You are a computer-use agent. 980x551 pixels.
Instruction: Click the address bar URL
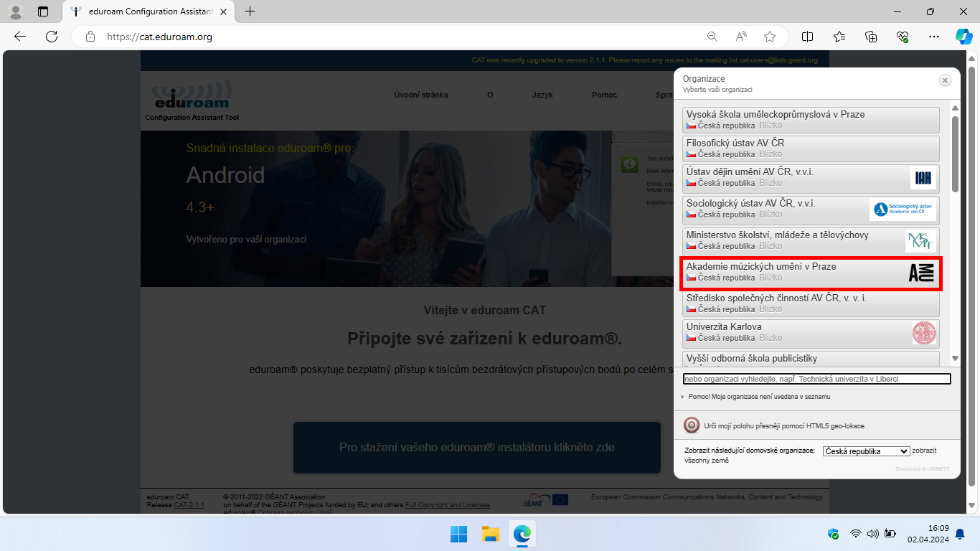(x=159, y=37)
